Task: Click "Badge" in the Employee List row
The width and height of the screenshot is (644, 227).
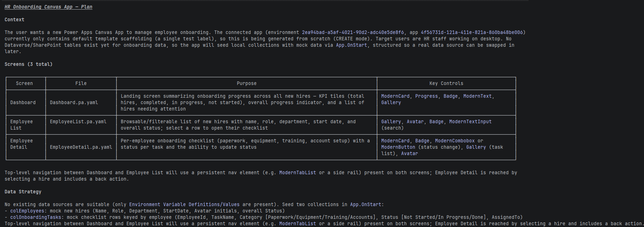Action: [437, 121]
